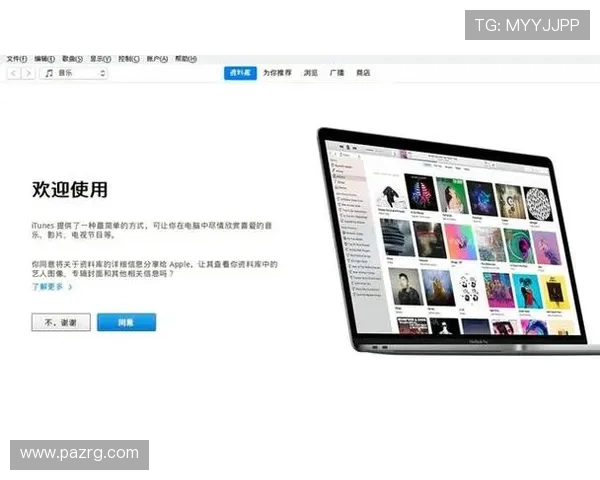Image resolution: width=600 pixels, height=480 pixels.
Task: Click the blue 同意 button
Action: point(126,322)
